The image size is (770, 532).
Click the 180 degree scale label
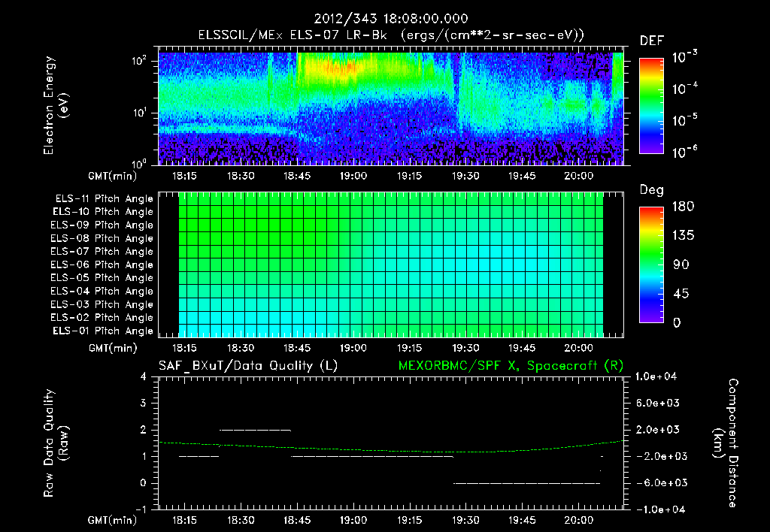[683, 206]
